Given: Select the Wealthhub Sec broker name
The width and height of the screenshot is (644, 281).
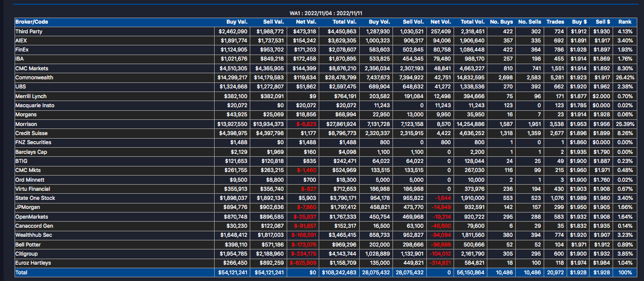Looking at the screenshot, I should 34,235.
